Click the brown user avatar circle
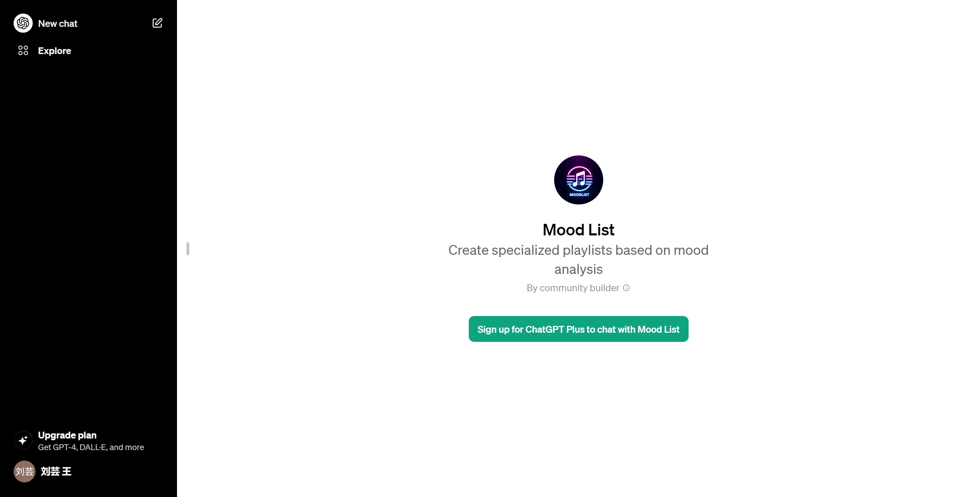Screen dimensions: 980x497 pos(25,471)
